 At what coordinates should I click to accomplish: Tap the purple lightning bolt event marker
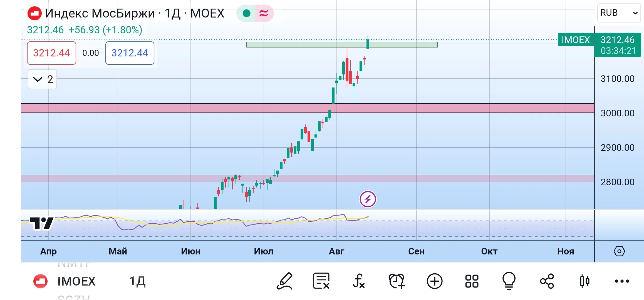point(368,199)
